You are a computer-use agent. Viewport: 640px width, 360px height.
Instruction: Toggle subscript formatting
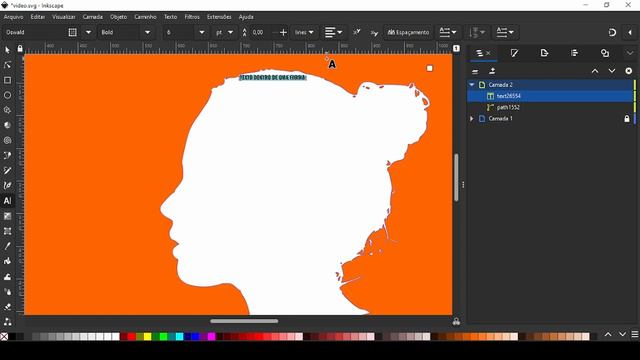[x=374, y=32]
